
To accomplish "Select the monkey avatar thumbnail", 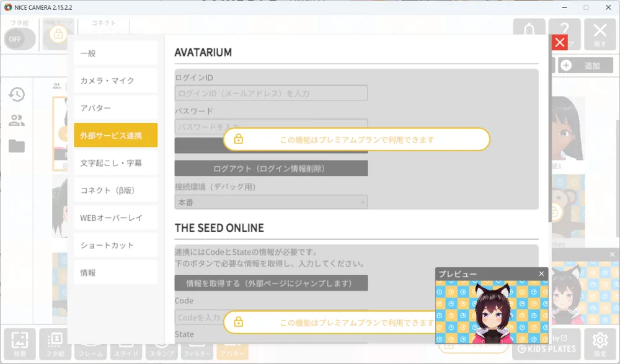I will (568, 207).
